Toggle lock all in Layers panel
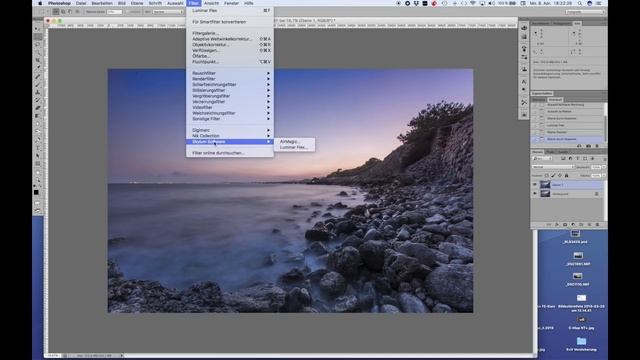 point(566,176)
